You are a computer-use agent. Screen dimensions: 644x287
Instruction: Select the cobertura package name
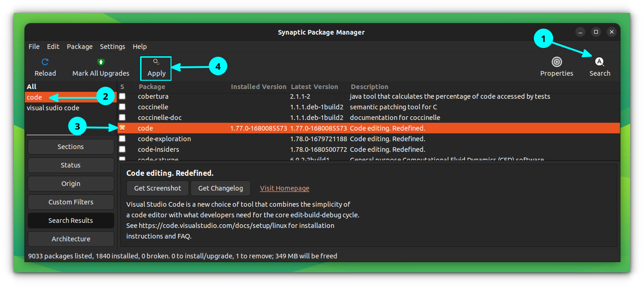153,96
